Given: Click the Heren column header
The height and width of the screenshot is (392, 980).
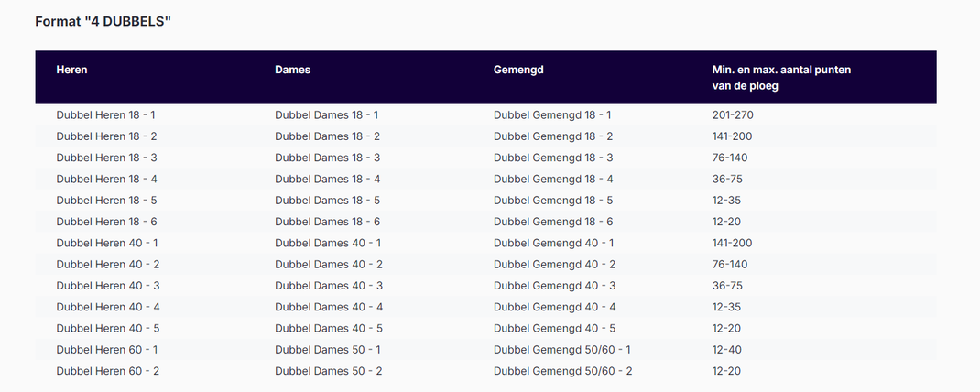Looking at the screenshot, I should tap(71, 70).
